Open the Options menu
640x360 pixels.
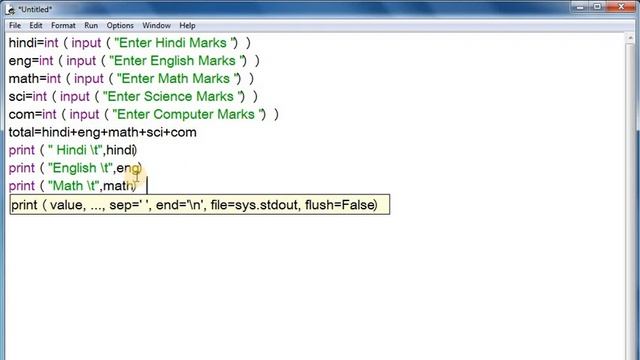click(x=120, y=25)
